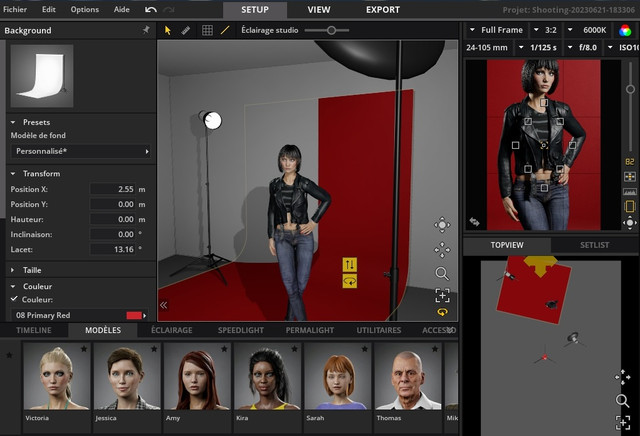The width and height of the screenshot is (640, 436).
Task: Click the white backdrop preview thumbnail
Action: [x=42, y=76]
